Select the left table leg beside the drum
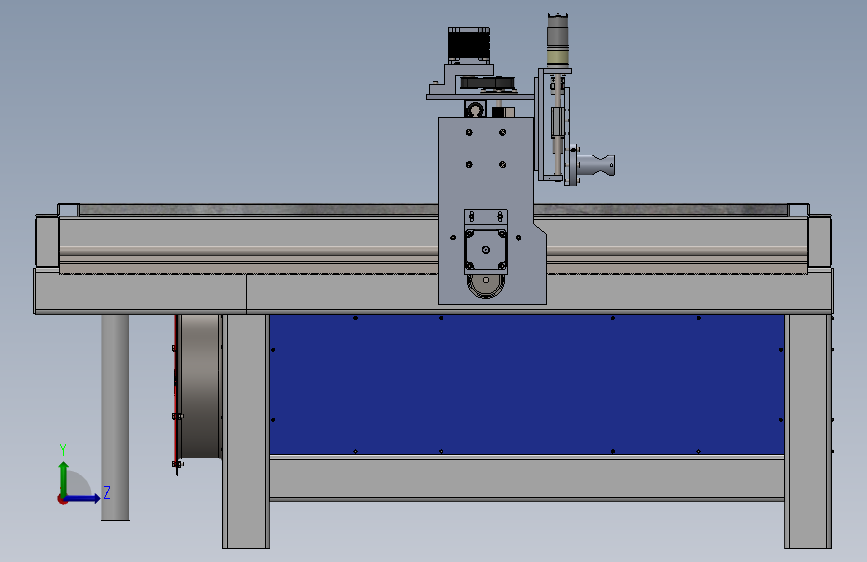 [246, 431]
